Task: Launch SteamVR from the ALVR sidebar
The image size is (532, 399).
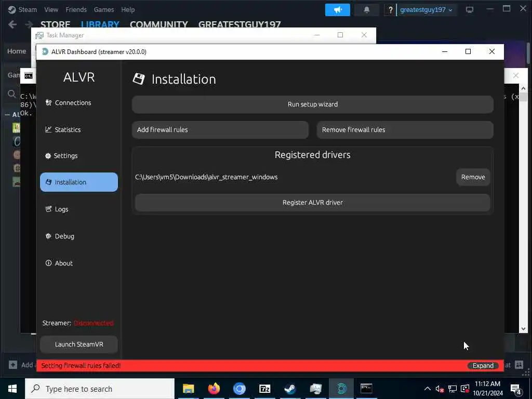Action: click(79, 344)
